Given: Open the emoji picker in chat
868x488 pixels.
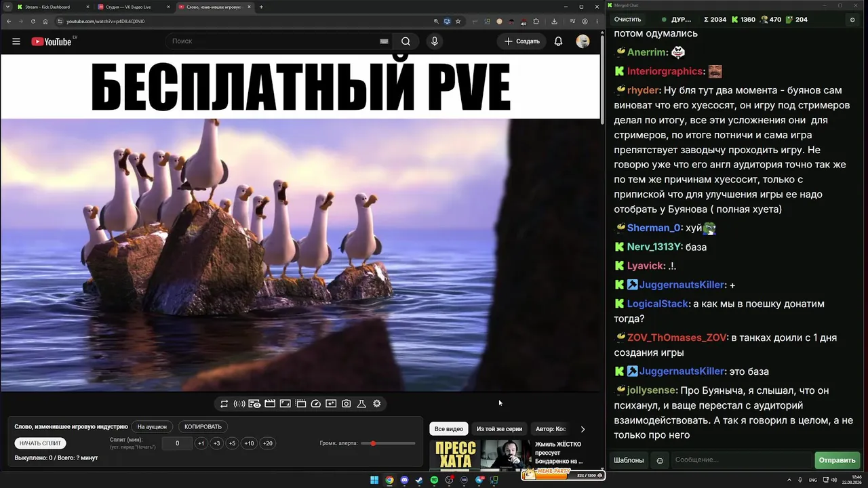Looking at the screenshot, I should (x=660, y=461).
